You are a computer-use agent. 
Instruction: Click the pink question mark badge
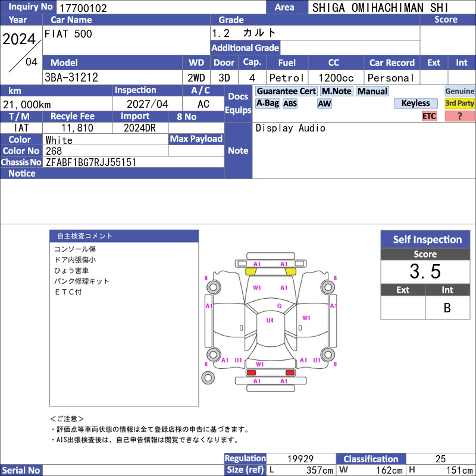[x=459, y=116]
